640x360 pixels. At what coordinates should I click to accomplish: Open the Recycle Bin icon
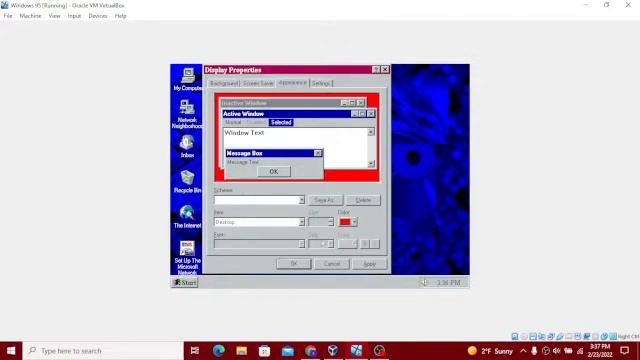point(187,182)
